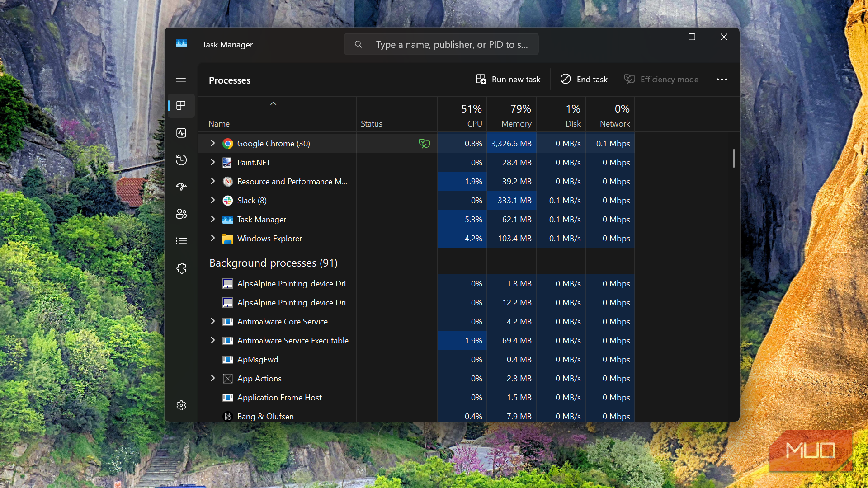Open the Services sidebar icon
868x488 pixels.
pyautogui.click(x=181, y=268)
